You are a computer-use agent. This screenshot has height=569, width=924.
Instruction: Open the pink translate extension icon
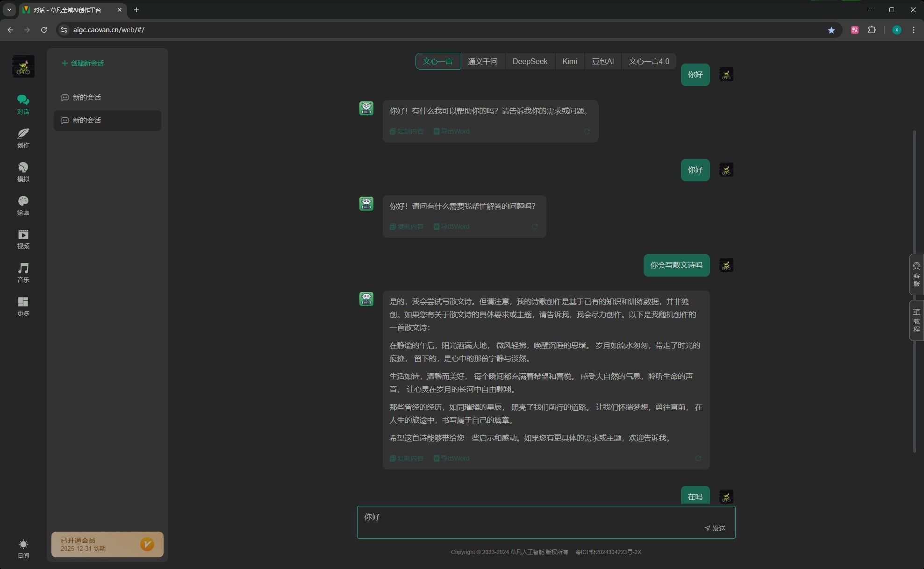tap(855, 30)
